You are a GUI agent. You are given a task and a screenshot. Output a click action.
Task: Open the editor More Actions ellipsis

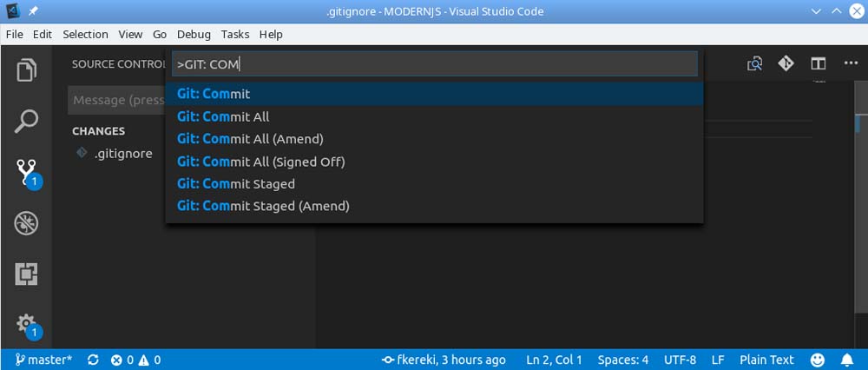pyautogui.click(x=850, y=63)
